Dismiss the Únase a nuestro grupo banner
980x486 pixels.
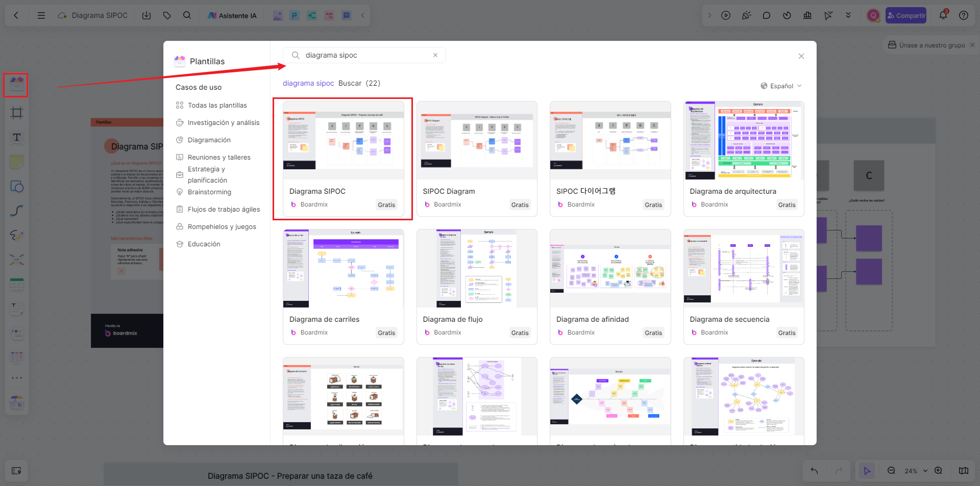[972, 45]
